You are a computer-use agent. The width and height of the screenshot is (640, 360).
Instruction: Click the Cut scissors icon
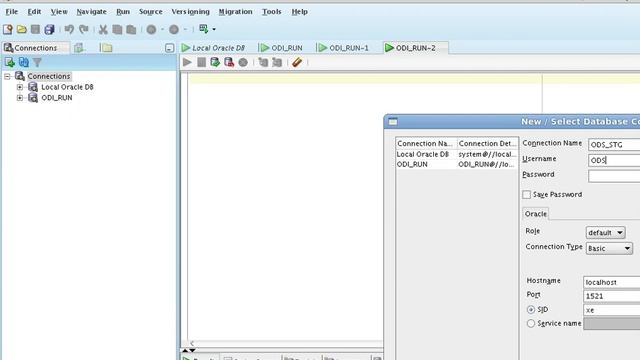(x=103, y=29)
